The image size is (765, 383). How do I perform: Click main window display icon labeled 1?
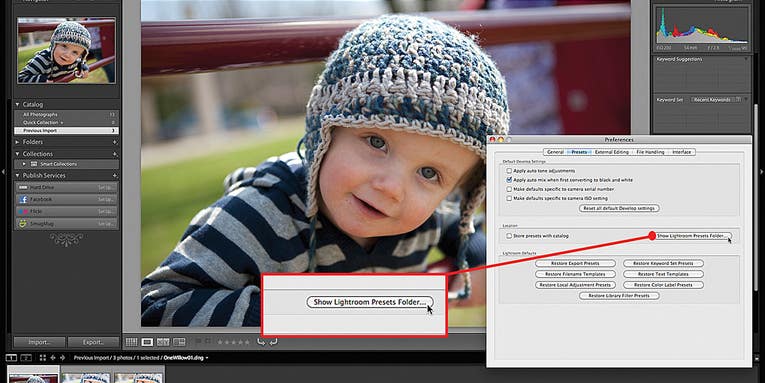coord(11,358)
